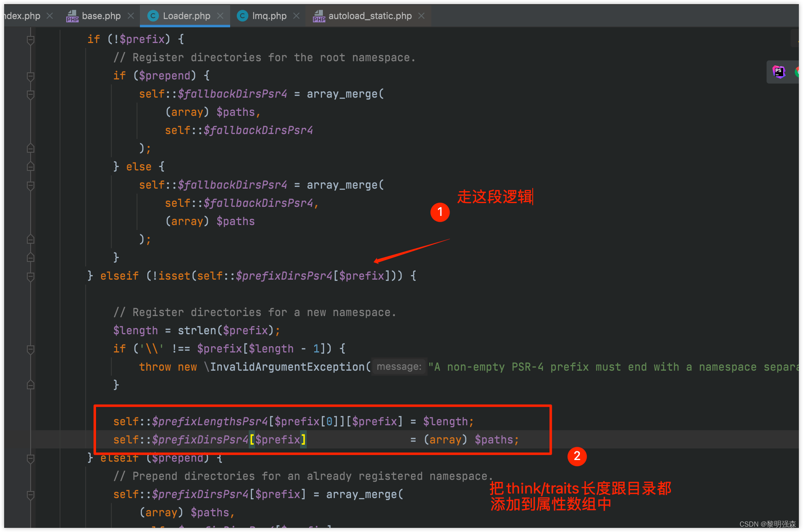Click class icon on Loader.php tab

(153, 16)
